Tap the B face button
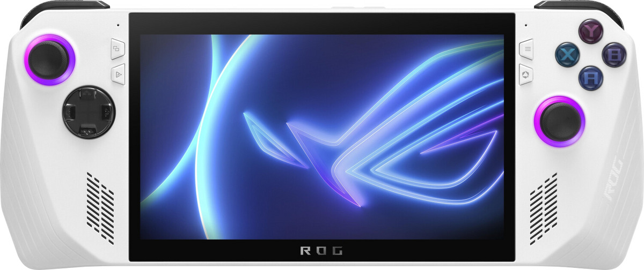The image size is (644, 270). pos(614,54)
